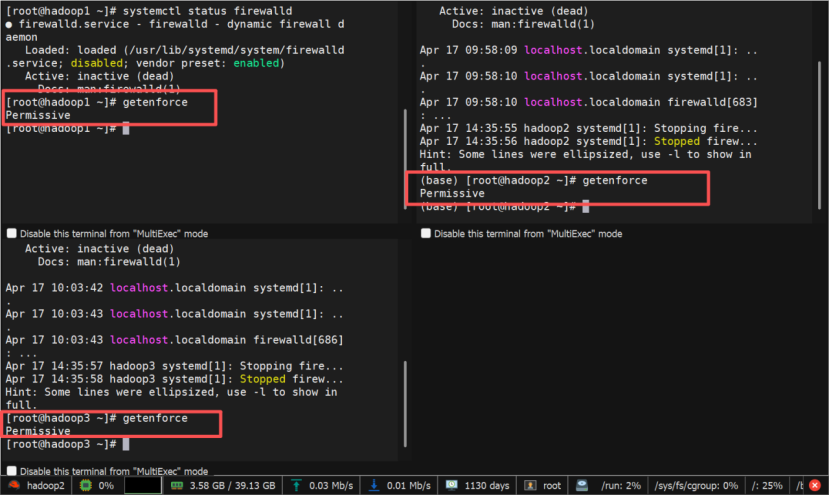Click the 'root' user label in status bar
This screenshot has height=496, width=830.
[x=552, y=485]
